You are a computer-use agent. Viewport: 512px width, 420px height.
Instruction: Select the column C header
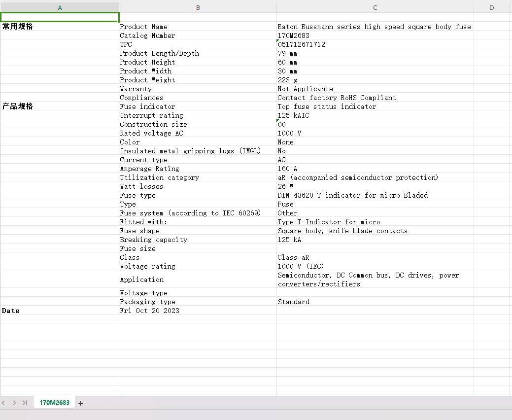tap(375, 7)
